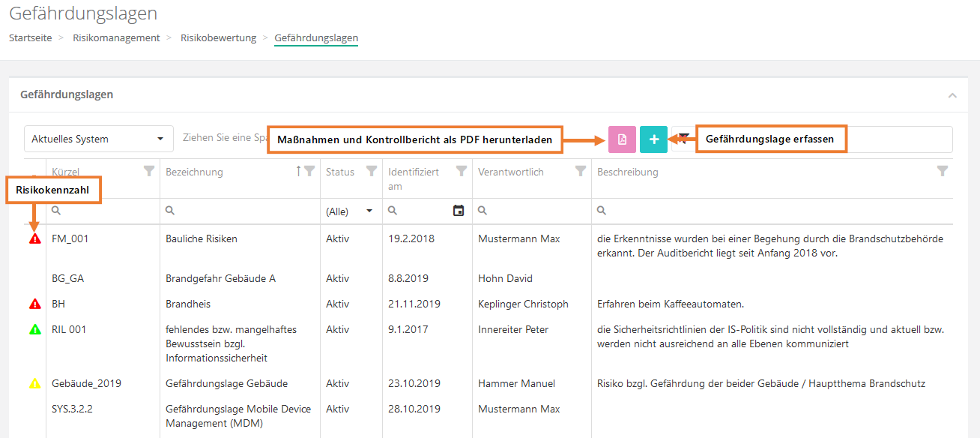Open filter icon for Beschreibung column

[943, 171]
